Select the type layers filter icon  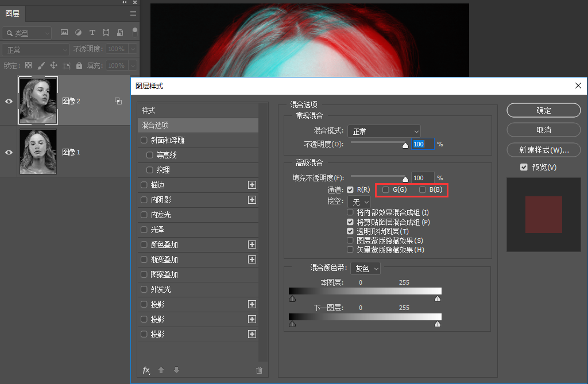pos(92,33)
